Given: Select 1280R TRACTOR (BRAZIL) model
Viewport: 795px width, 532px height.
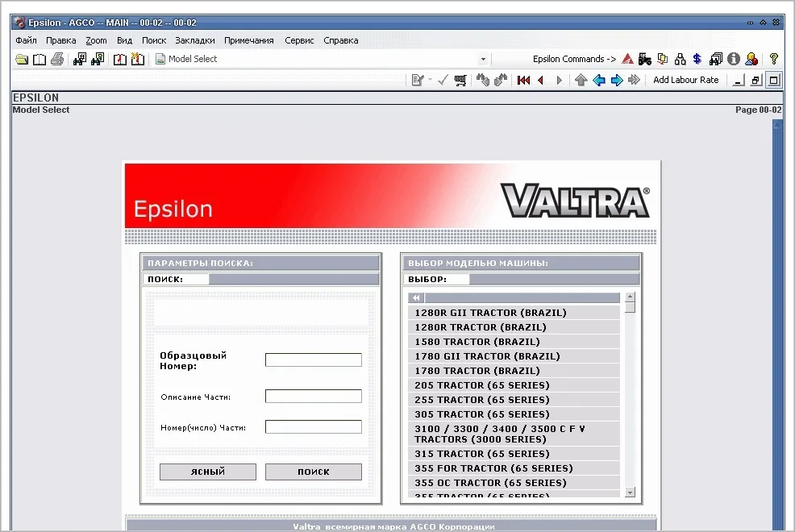Looking at the screenshot, I should [x=514, y=327].
